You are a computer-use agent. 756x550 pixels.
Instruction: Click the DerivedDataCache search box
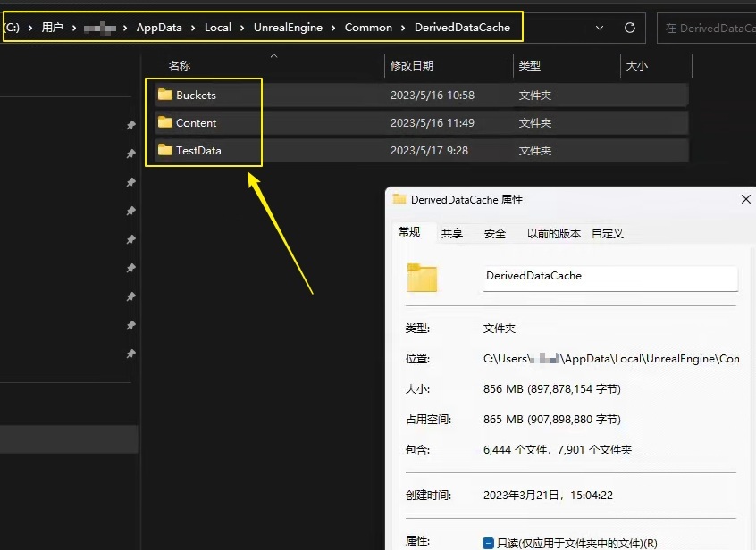(x=707, y=29)
